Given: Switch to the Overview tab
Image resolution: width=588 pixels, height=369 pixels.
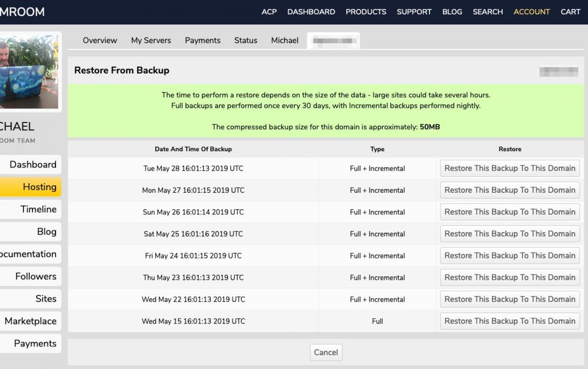Looking at the screenshot, I should click(x=100, y=40).
